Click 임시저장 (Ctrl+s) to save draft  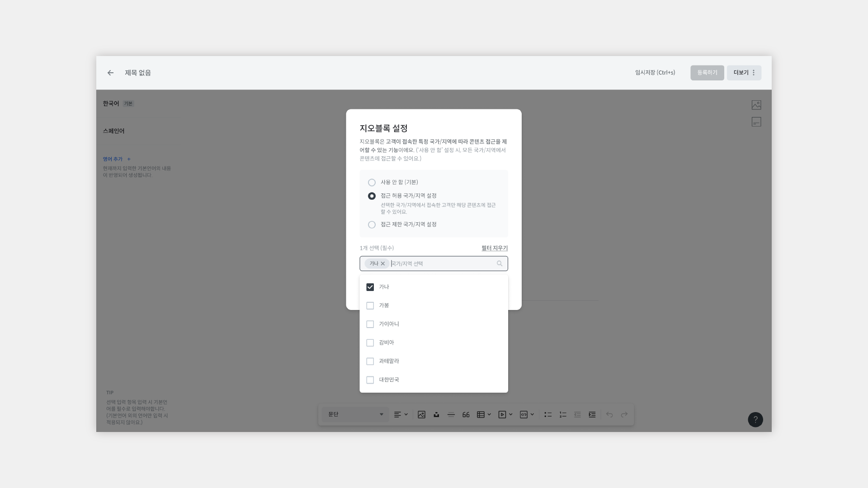click(655, 73)
